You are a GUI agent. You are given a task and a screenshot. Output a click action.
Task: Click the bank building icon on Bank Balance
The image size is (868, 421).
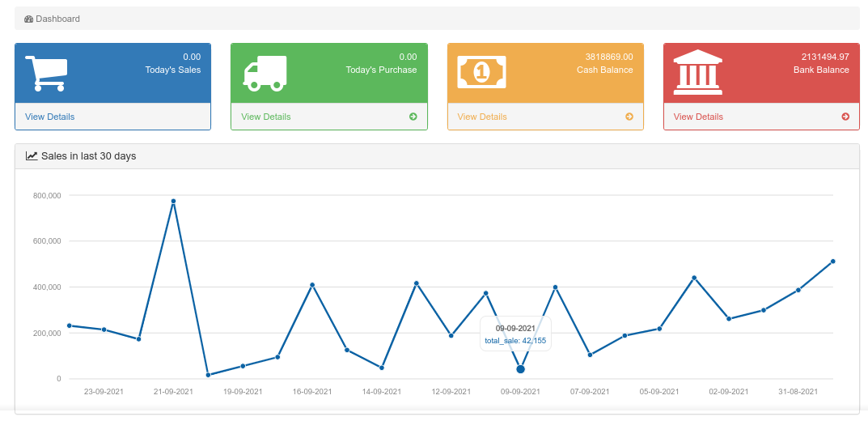click(x=698, y=70)
